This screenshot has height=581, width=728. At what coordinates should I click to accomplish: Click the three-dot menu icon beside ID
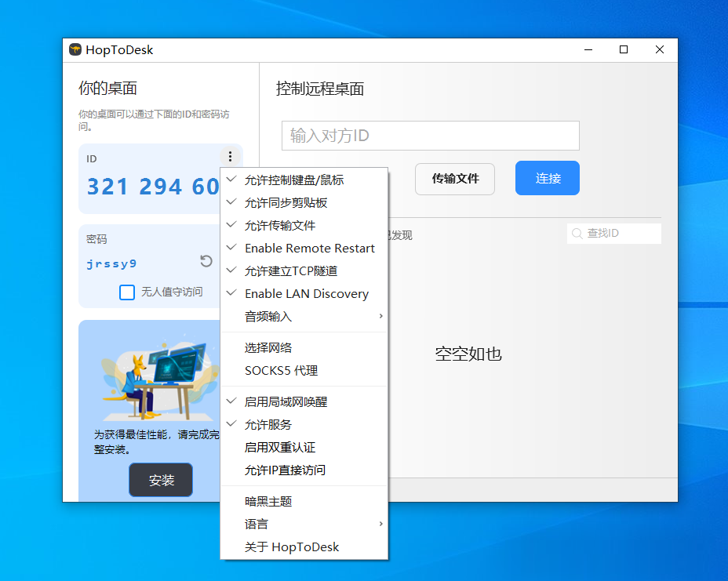tap(230, 157)
